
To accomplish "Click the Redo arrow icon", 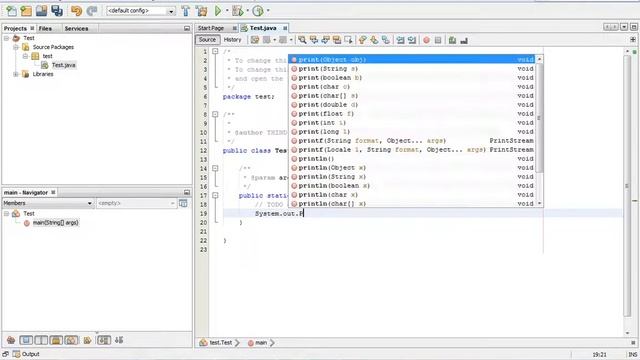I will click(92, 11).
